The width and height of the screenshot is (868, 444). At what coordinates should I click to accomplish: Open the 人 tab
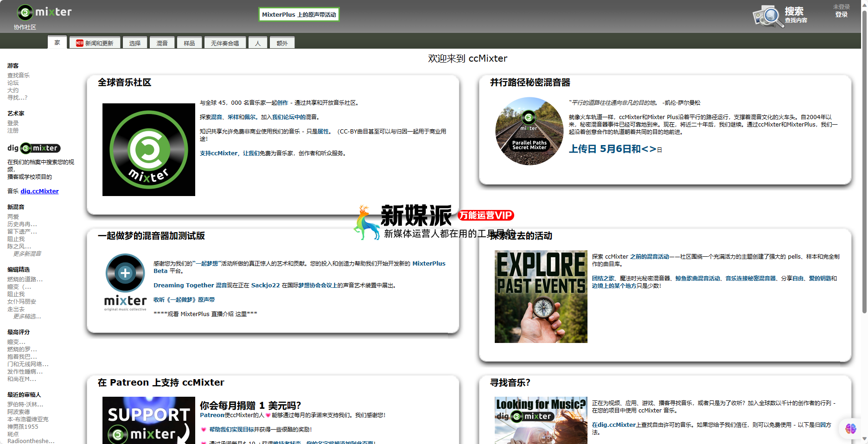258,43
